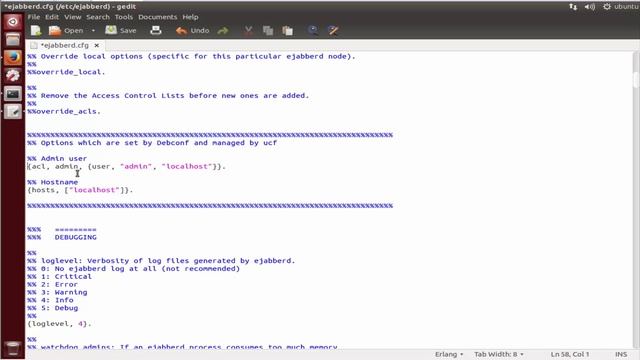Click the vertical scrollbar thumb
640x360 pixels.
pyautogui.click(x=636, y=80)
